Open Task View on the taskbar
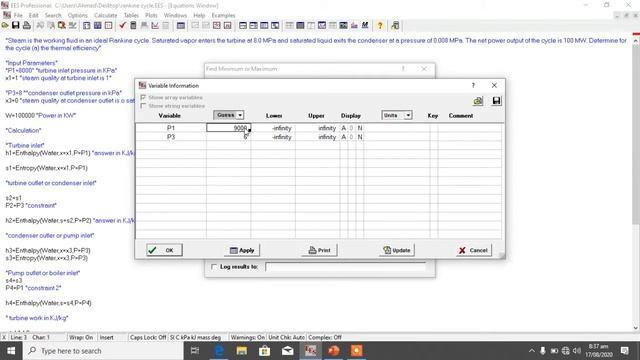 (195, 351)
